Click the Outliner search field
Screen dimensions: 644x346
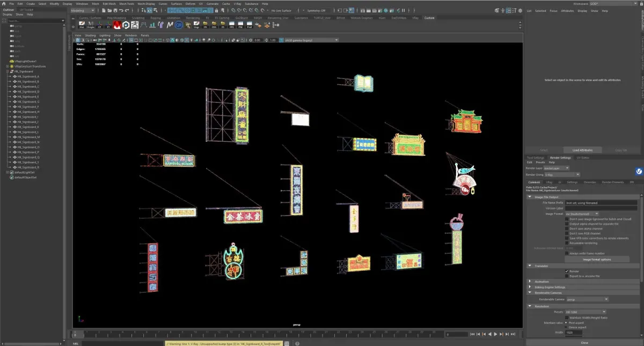(x=35, y=20)
